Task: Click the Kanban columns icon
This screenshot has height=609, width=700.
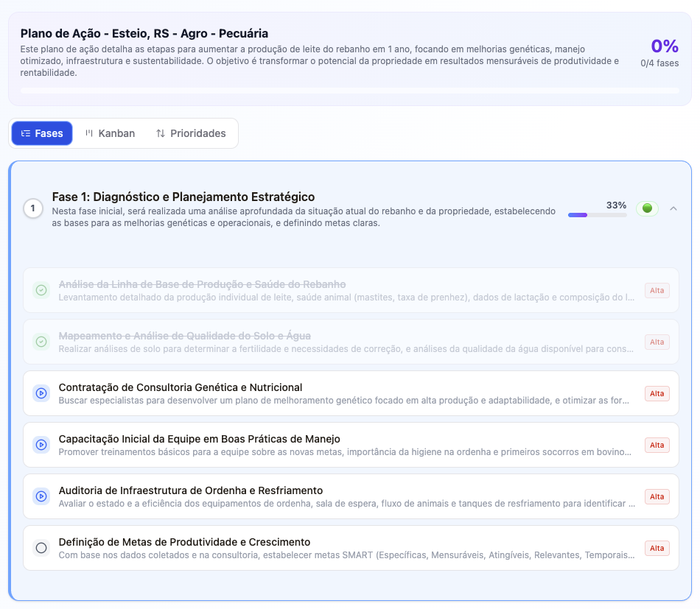Action: (x=89, y=133)
